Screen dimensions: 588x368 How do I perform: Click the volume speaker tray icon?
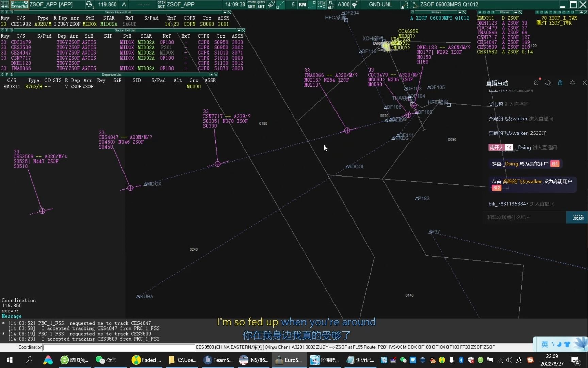[x=509, y=360]
